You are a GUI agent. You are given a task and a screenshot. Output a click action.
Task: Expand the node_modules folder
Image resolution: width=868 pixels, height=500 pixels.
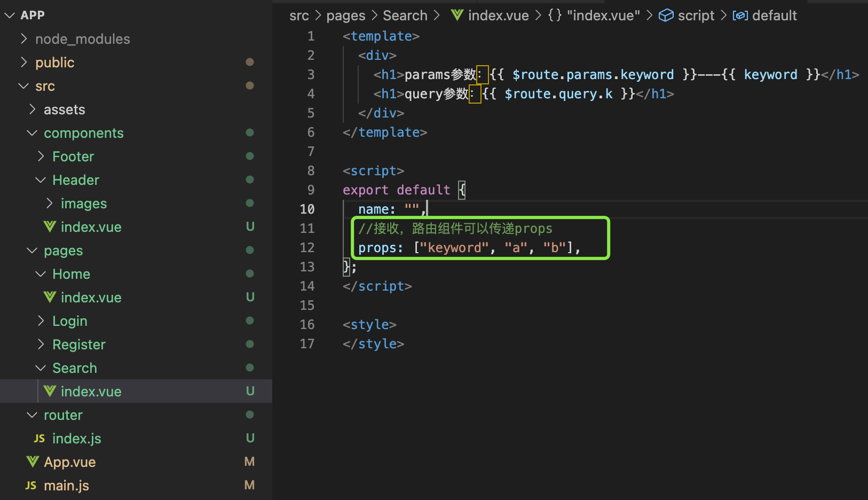pos(24,38)
